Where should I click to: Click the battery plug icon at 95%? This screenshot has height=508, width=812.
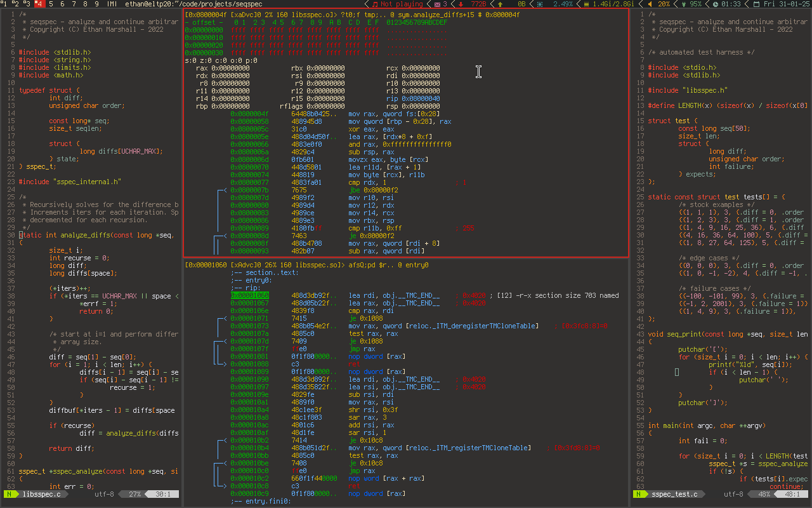[683, 4]
